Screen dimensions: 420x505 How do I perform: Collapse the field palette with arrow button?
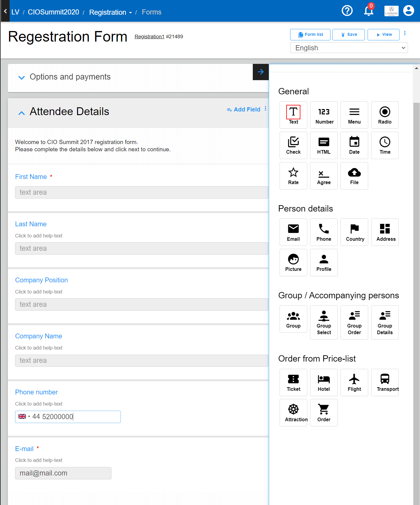[x=261, y=72]
